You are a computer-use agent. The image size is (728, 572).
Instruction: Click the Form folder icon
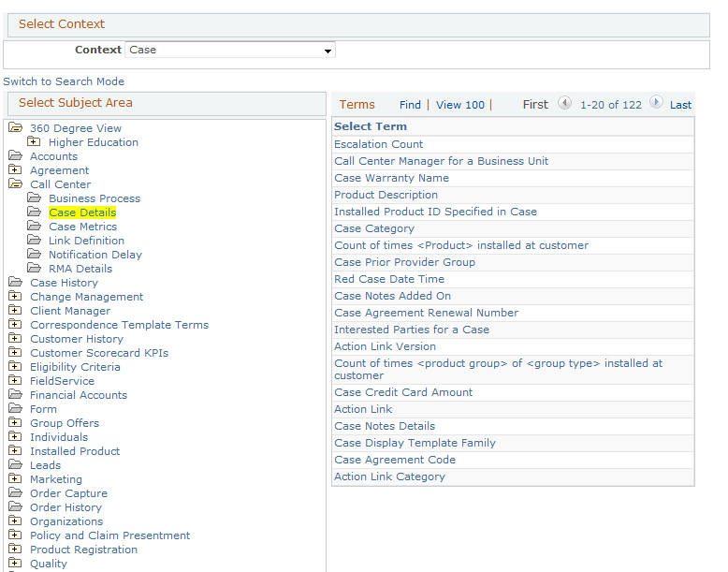15,408
